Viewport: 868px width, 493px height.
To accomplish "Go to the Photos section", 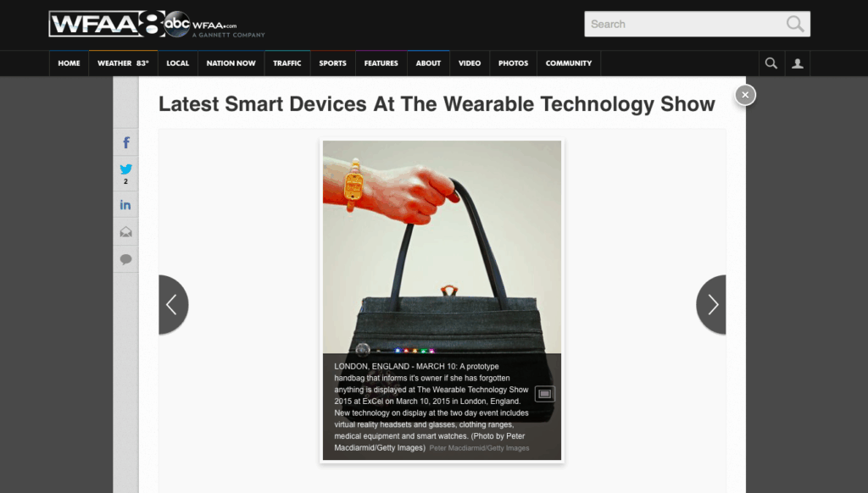I will tap(513, 64).
